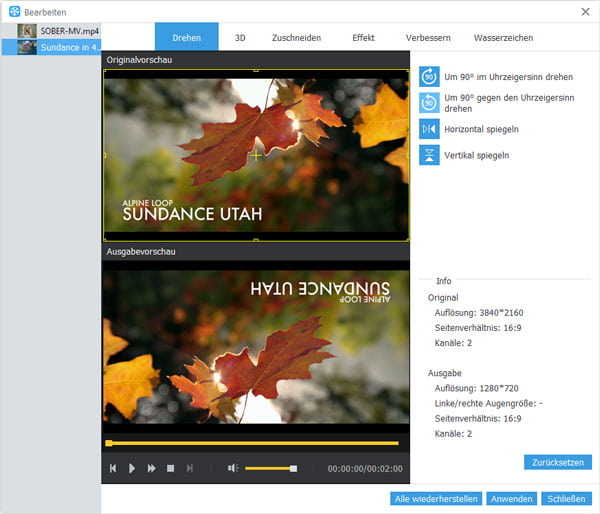Click the 'Horizontal spiegeln' text label
Screen dimensions: 600x514
(x=481, y=129)
